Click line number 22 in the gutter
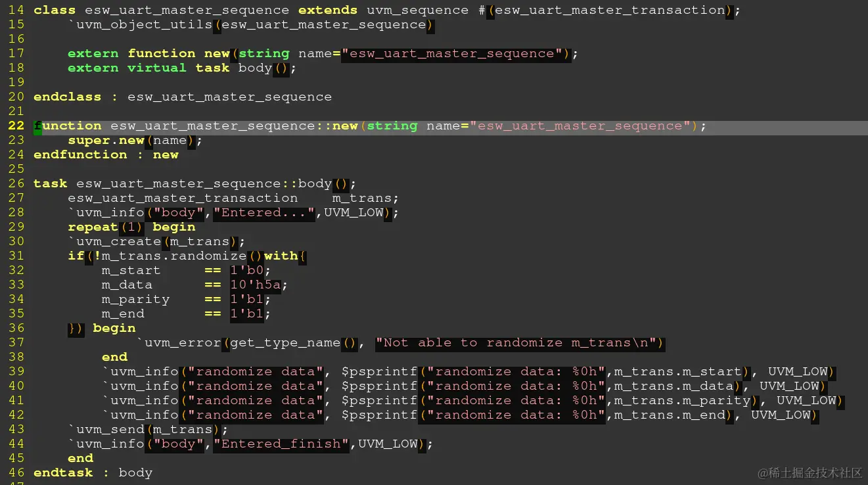868x485 pixels. click(16, 126)
